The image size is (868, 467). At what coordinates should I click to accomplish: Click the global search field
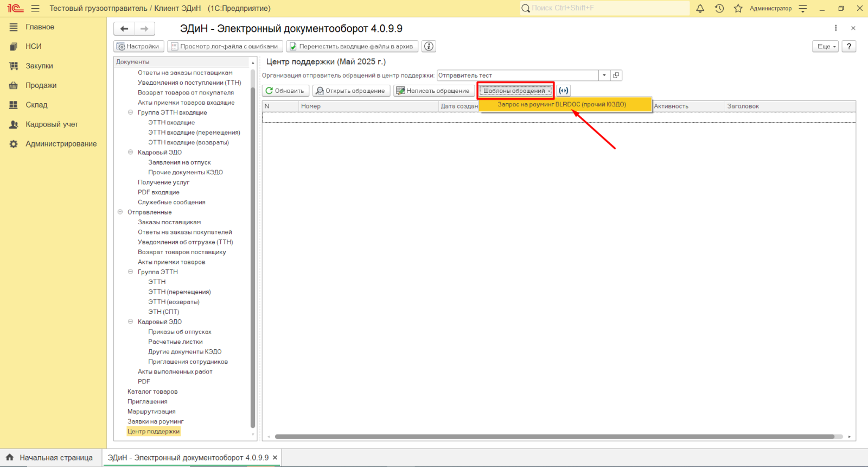[x=605, y=8]
